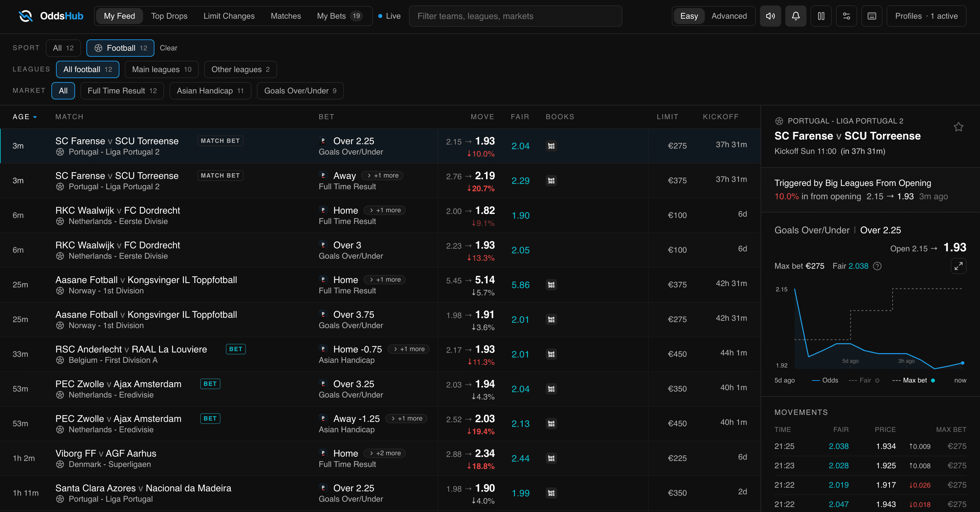Click the 5d ago marker on chart

point(850,361)
